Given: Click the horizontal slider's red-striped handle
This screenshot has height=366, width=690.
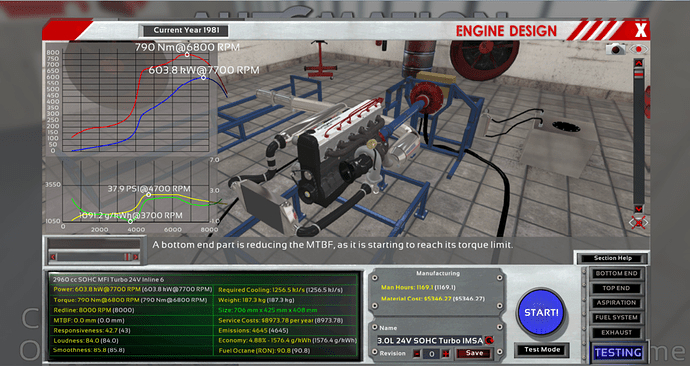Looking at the screenshot, I should [x=127, y=256].
